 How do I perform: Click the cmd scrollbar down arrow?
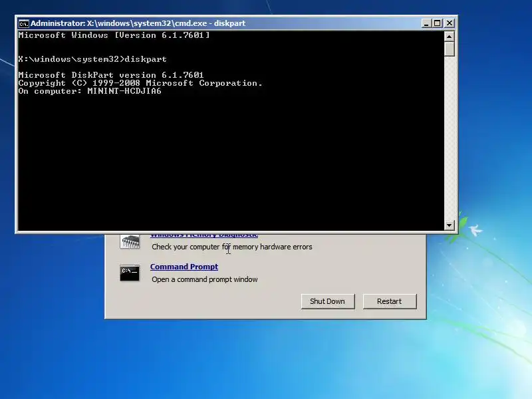point(450,225)
